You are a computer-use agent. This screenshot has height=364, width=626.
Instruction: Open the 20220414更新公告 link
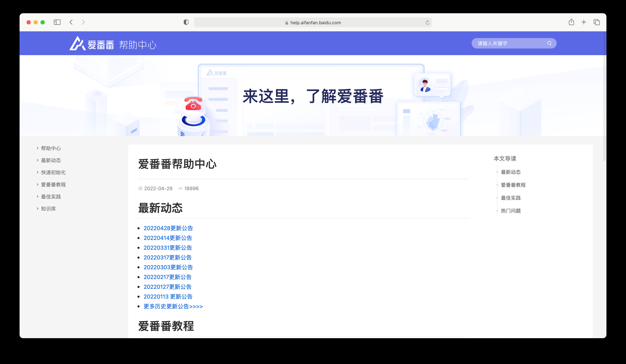coord(168,238)
